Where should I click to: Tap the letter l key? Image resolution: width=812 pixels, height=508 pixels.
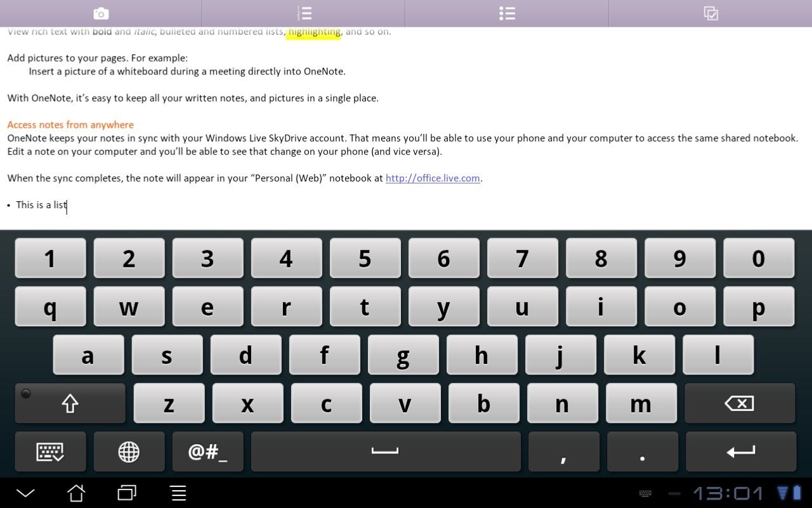point(718,355)
